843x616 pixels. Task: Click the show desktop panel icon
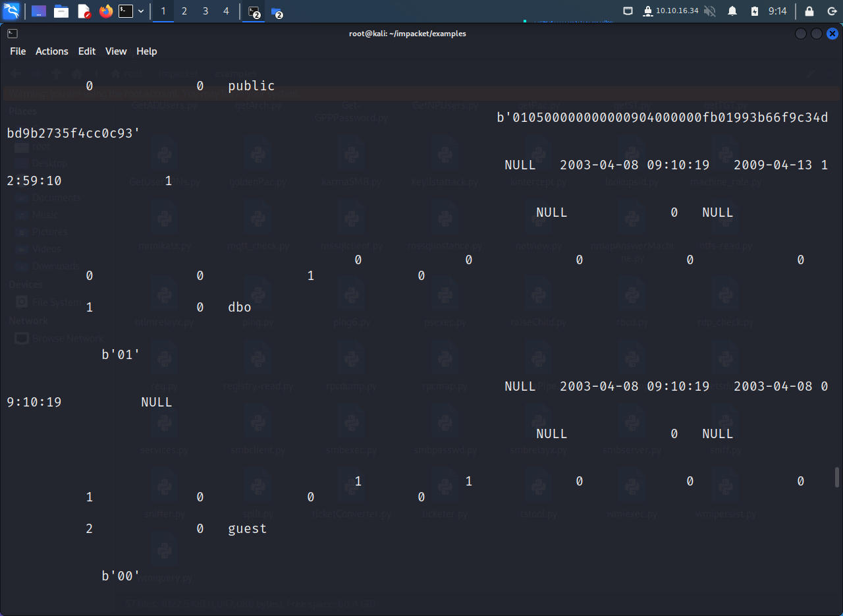coord(39,11)
